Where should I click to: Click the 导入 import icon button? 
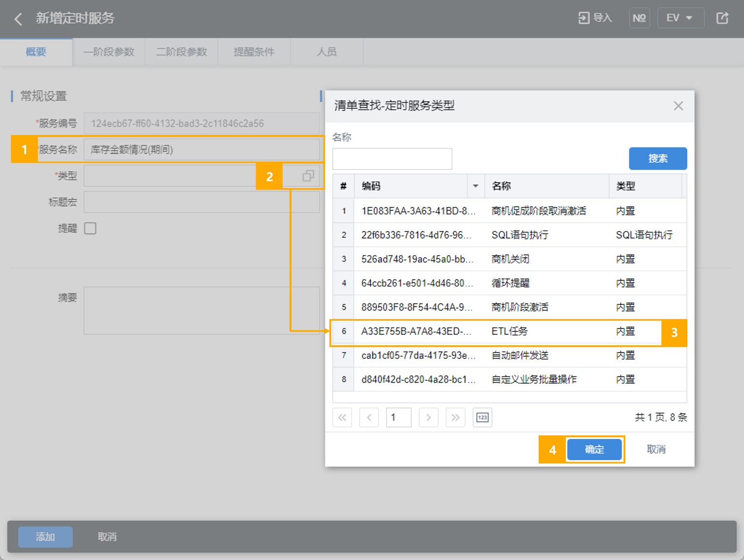coord(595,18)
